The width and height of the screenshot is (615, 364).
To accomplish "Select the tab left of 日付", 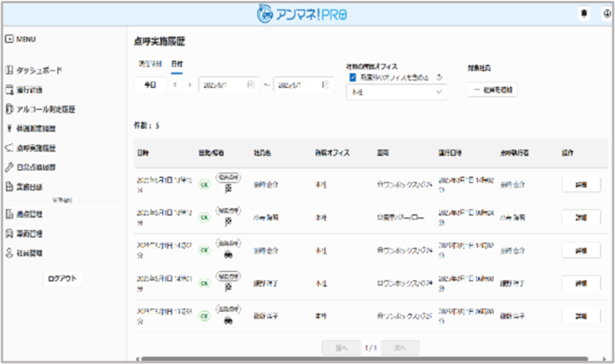I will tap(150, 64).
